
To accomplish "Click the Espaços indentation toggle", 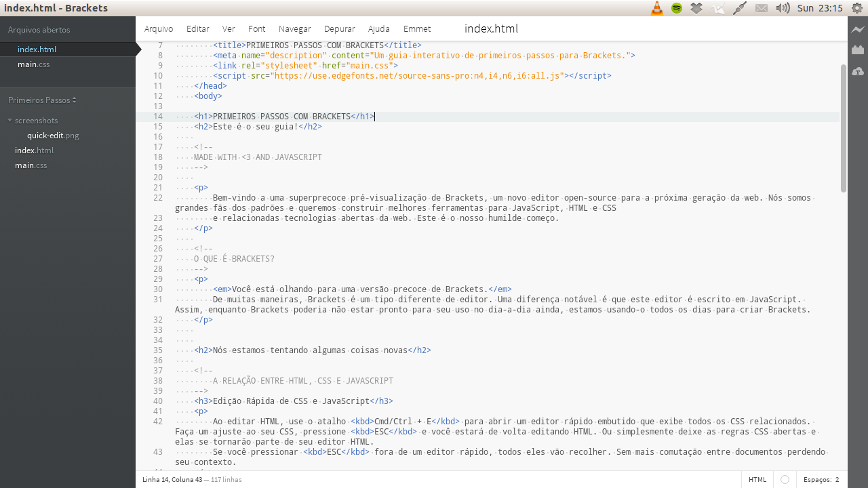I will (x=816, y=479).
